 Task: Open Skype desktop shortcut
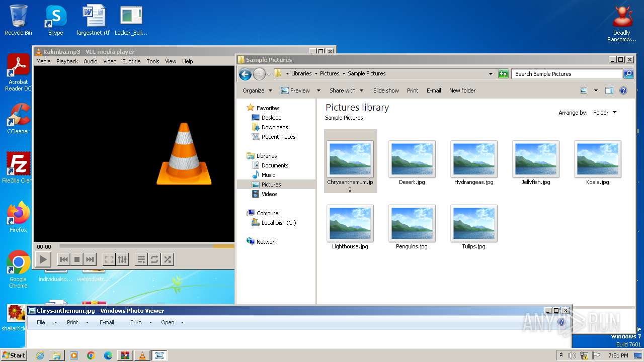pyautogui.click(x=56, y=20)
